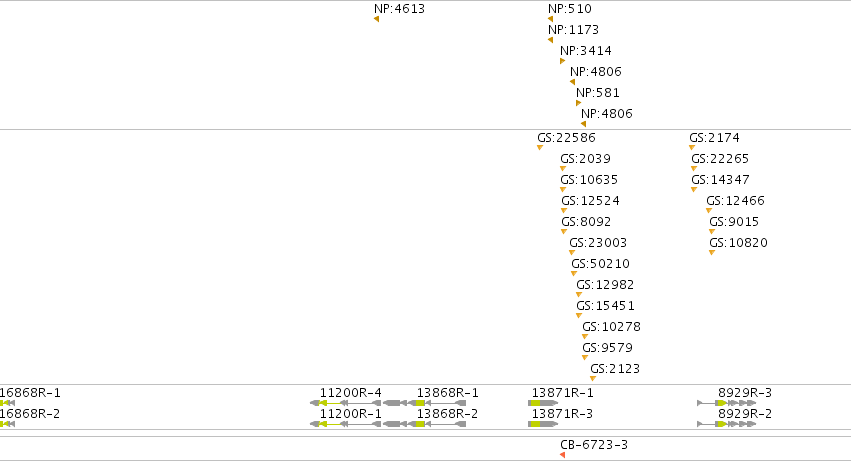
Task: Select the 13868R-2 transcript label
Action: [448, 414]
